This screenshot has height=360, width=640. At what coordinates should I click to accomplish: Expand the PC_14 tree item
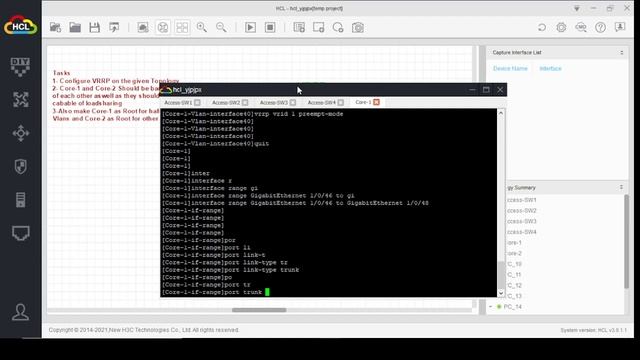coord(491,307)
